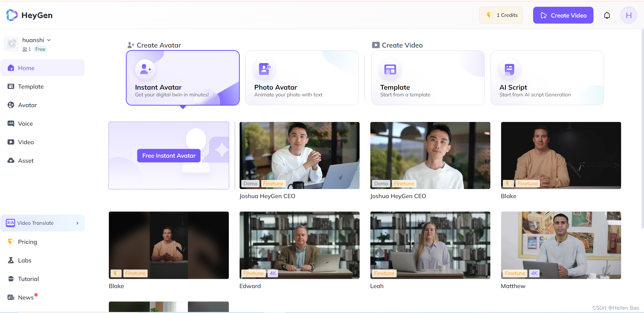Open second Joshua HeyGen CEO close-up thumbnail

(430, 155)
